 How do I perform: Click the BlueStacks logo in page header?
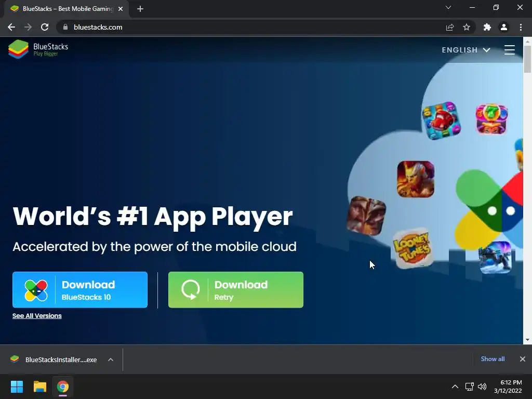[38, 49]
